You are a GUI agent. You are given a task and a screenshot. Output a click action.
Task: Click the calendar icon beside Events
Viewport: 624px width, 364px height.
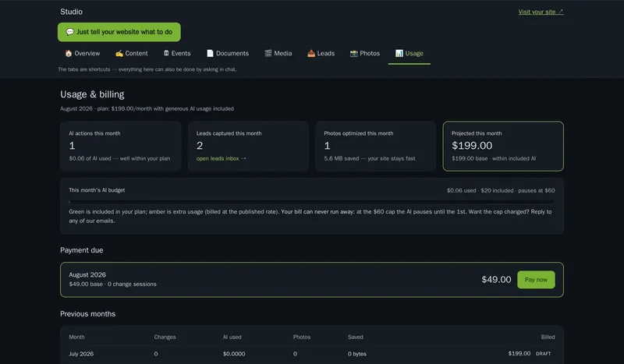(x=166, y=53)
